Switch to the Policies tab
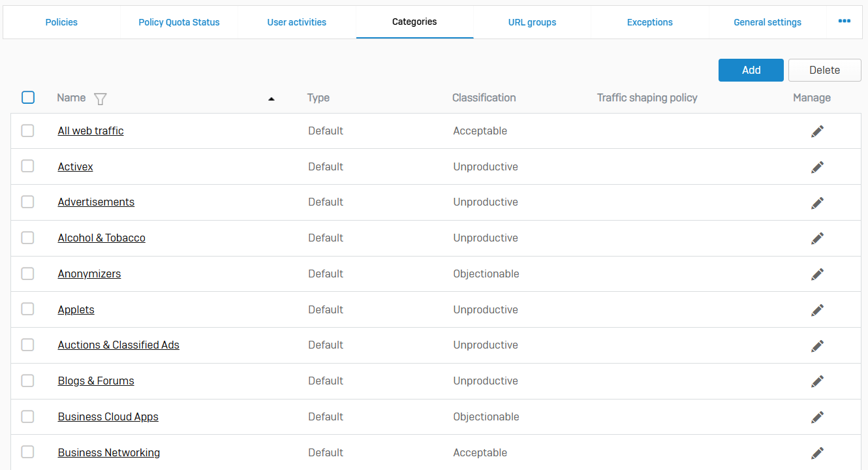The image size is (868, 470). coord(61,22)
